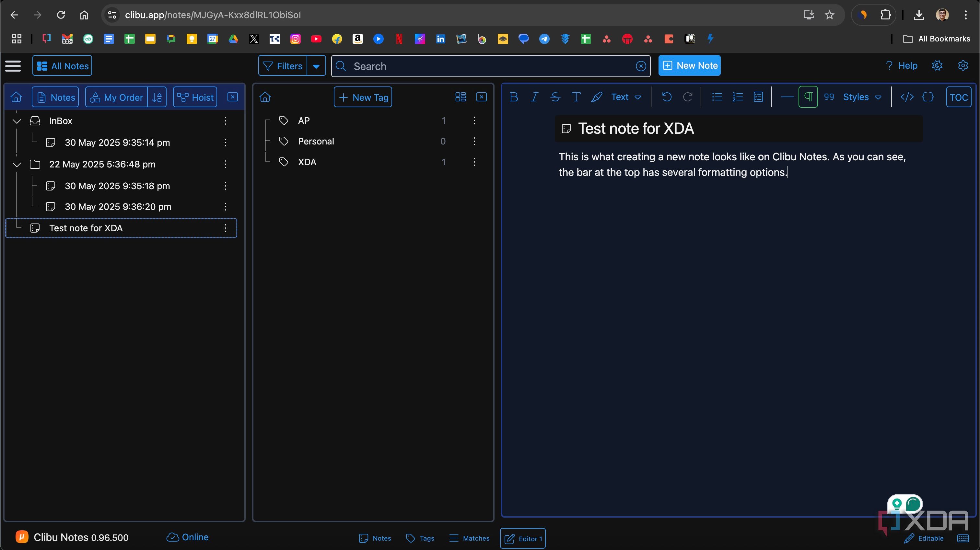
Task: Click the highlighter pen icon
Action: [597, 97]
